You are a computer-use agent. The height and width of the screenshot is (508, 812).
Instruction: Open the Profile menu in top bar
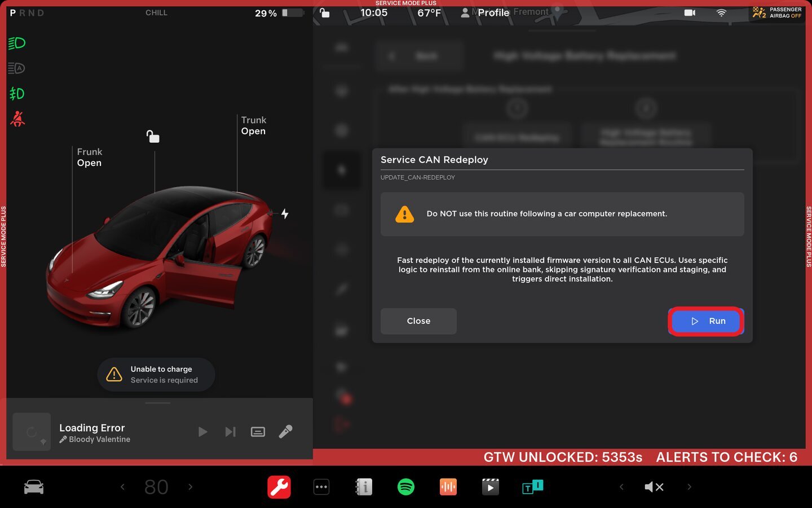click(x=486, y=12)
